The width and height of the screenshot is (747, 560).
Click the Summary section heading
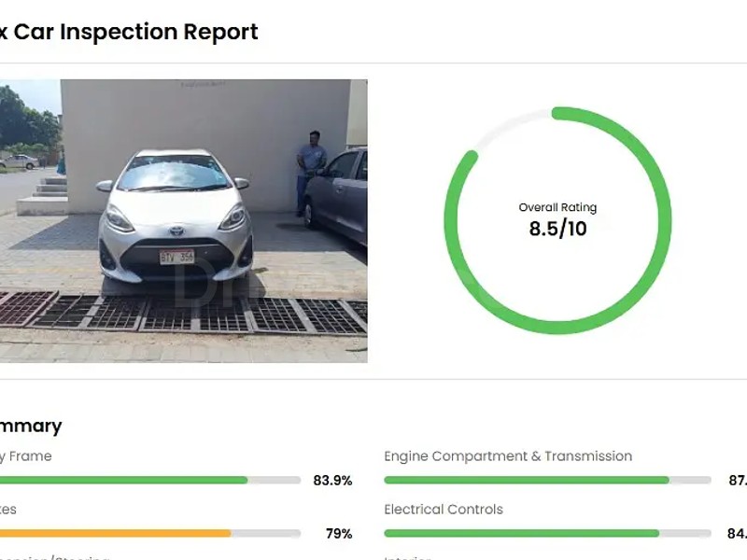click(x=31, y=426)
